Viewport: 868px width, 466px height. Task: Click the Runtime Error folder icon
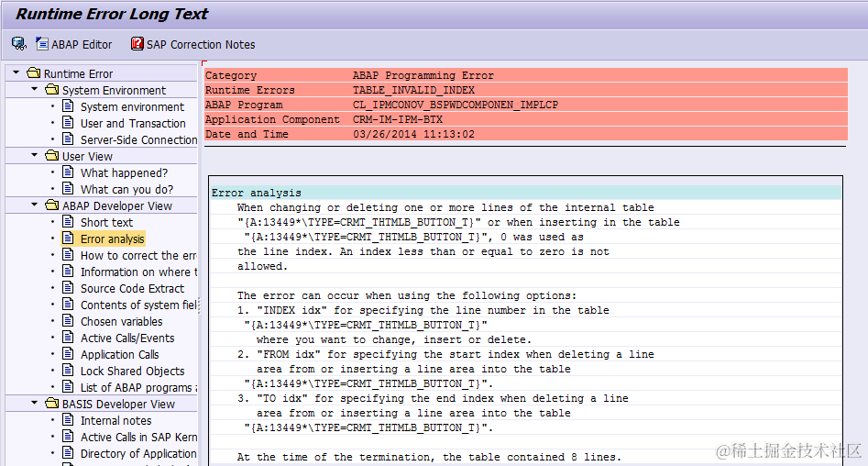click(34, 73)
